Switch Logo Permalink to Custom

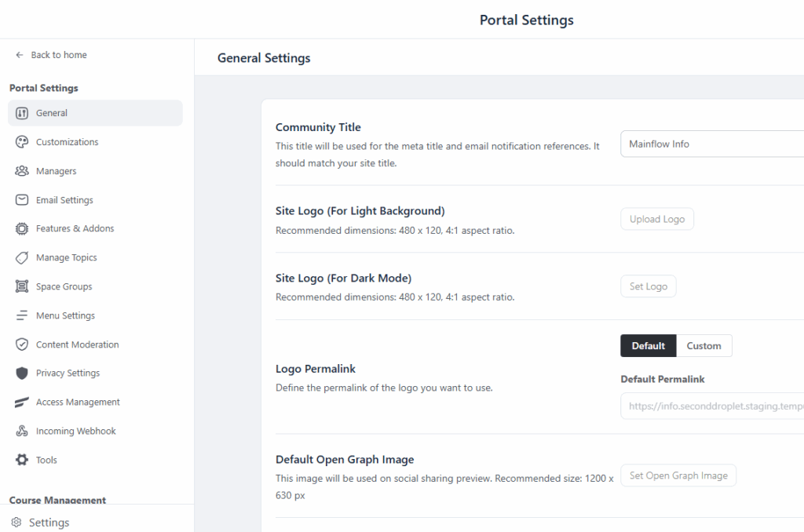[x=703, y=346]
